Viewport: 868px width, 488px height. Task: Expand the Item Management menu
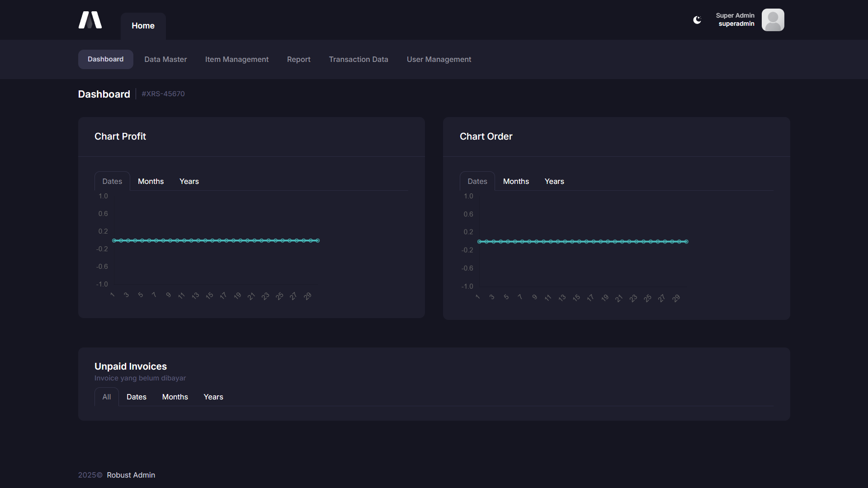[x=236, y=59]
